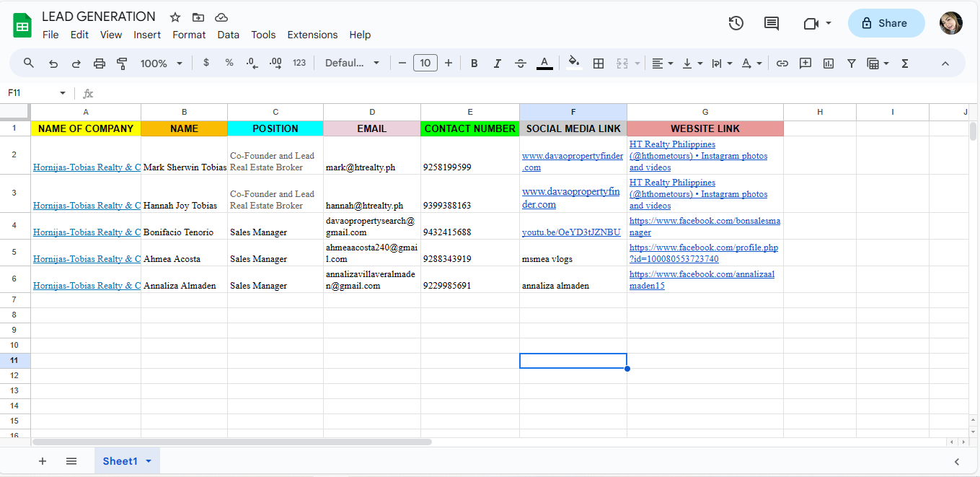The height and width of the screenshot is (477, 980).
Task: Open the Edit menu
Action: pyautogui.click(x=79, y=35)
